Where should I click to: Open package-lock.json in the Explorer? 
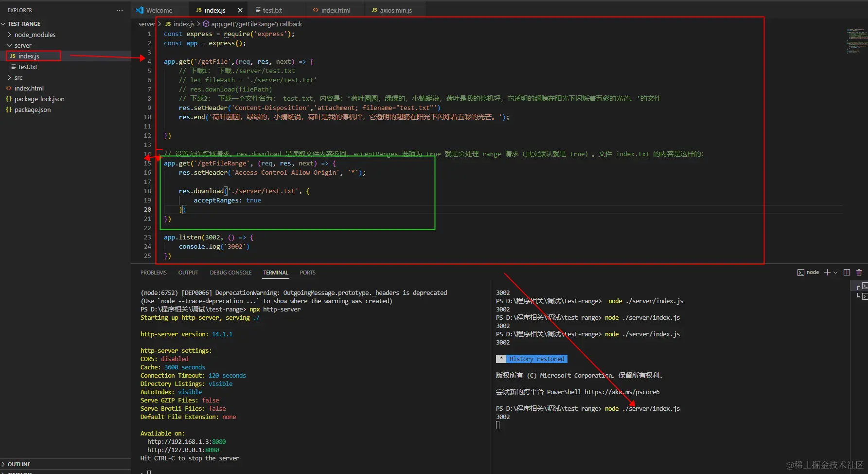tap(39, 99)
